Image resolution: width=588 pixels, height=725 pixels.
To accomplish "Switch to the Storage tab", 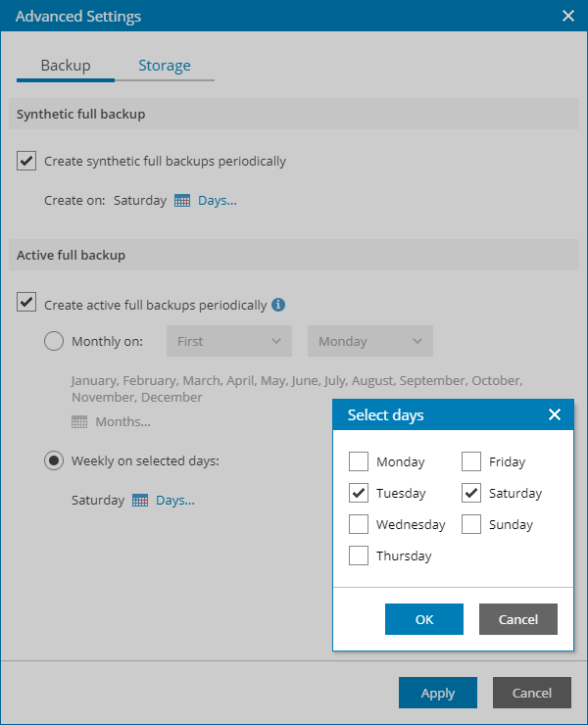I will 165,66.
